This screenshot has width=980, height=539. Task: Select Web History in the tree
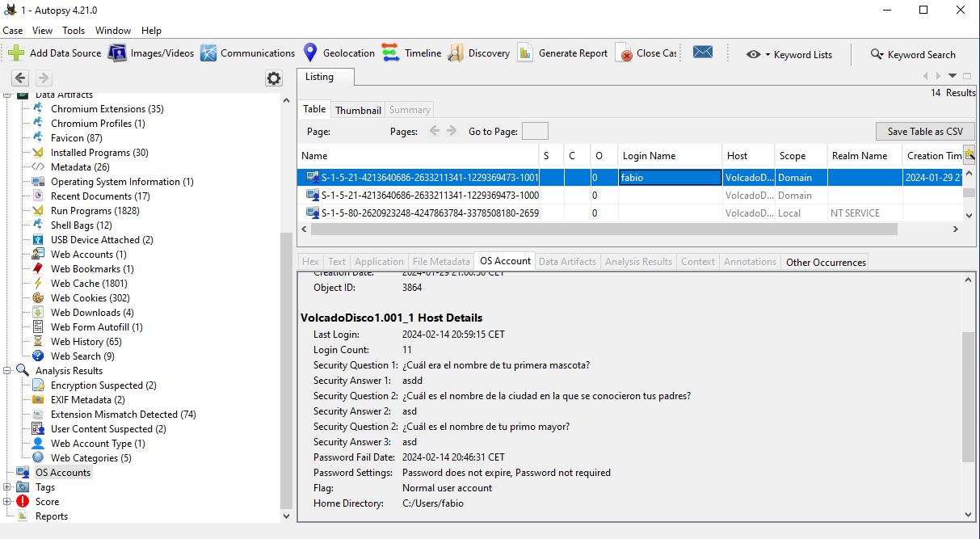click(86, 342)
